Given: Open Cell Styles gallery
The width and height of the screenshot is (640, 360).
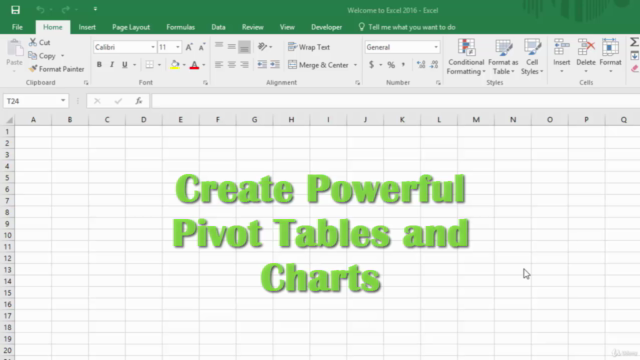Looking at the screenshot, I should point(532,57).
